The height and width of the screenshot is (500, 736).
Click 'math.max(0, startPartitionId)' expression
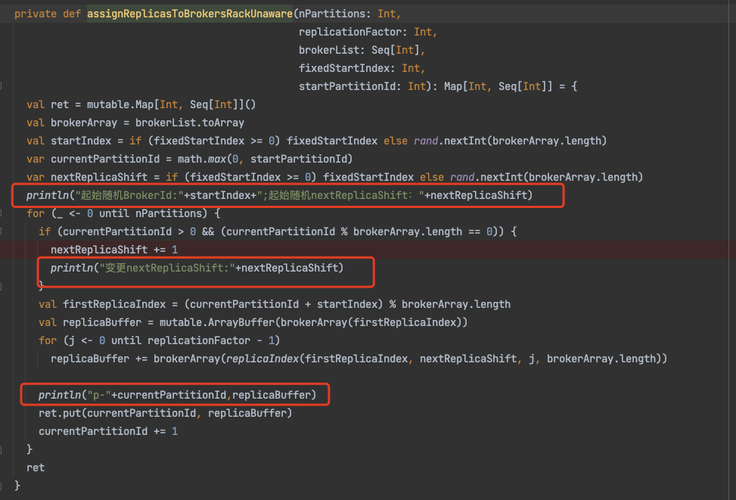[x=265, y=159]
